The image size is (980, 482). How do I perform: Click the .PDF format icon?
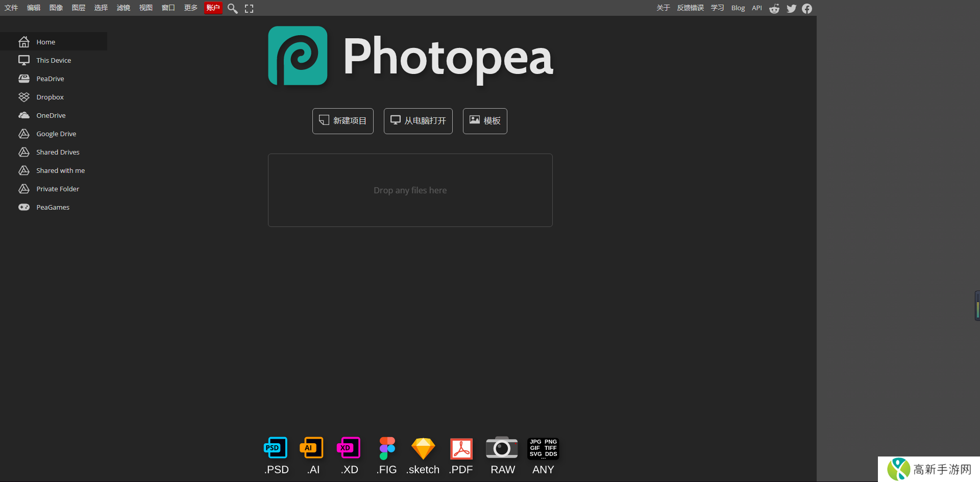461,448
